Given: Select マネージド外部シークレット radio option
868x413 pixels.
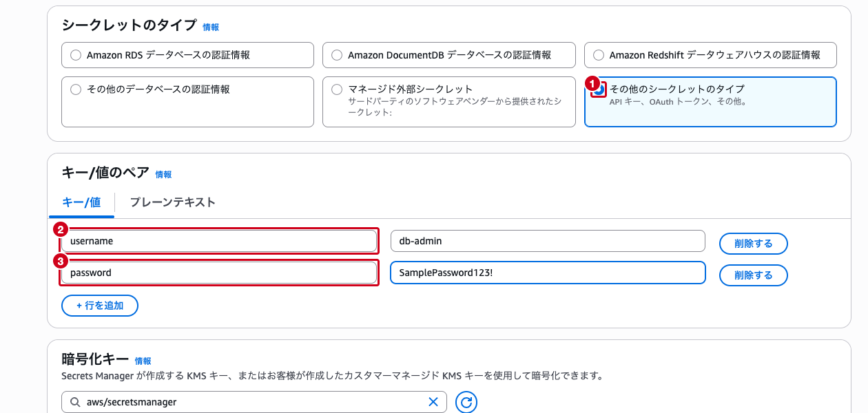Looking at the screenshot, I should click(337, 89).
